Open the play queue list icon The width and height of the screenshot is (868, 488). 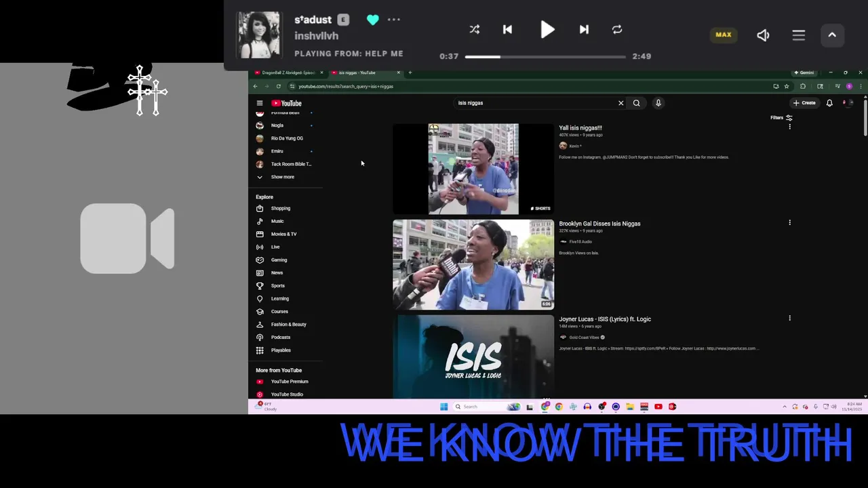pyautogui.click(x=798, y=35)
